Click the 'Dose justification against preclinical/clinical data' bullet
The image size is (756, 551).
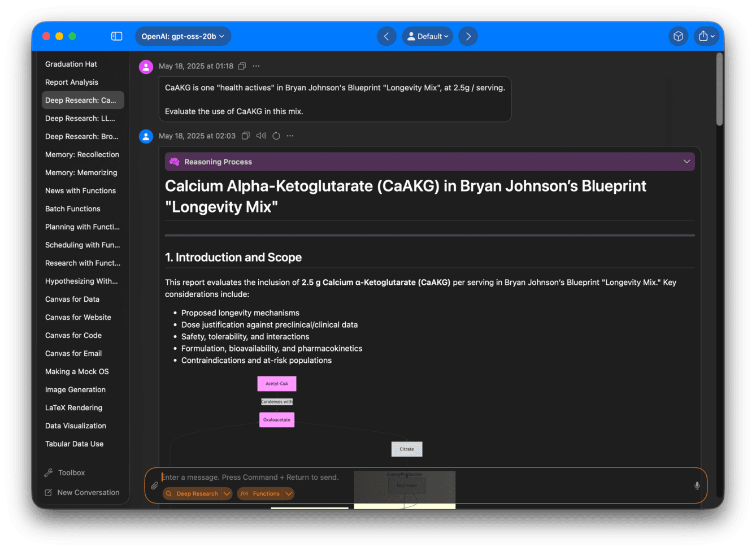(x=270, y=324)
